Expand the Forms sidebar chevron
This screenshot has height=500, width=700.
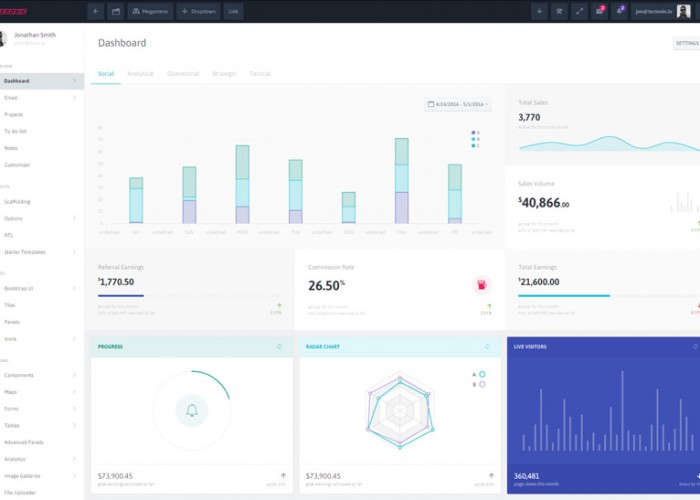tap(74, 408)
